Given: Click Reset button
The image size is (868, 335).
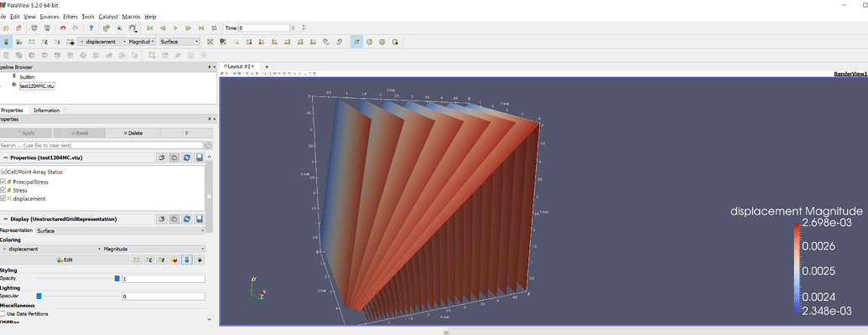Looking at the screenshot, I should [79, 133].
